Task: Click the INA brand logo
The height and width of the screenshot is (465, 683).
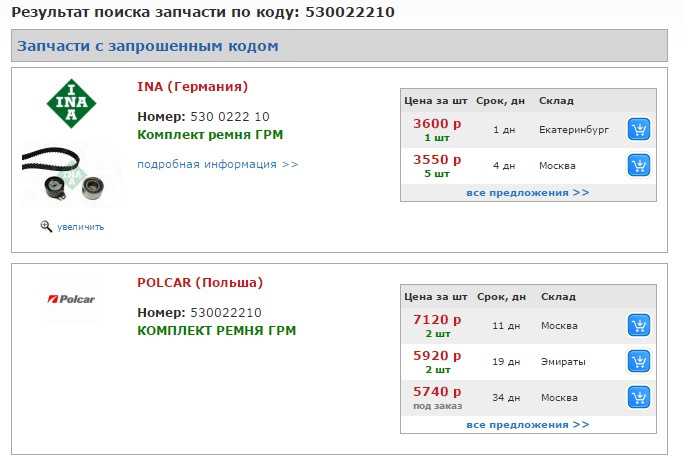Action: pos(71,103)
